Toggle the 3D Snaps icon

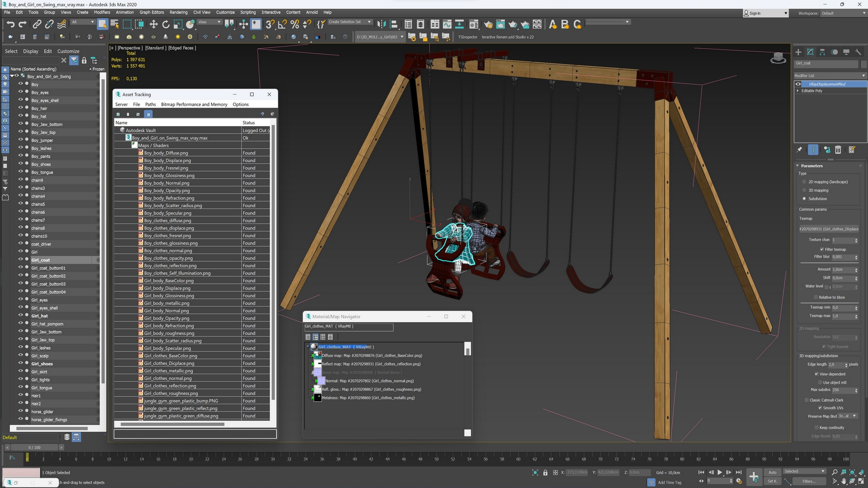(x=270, y=24)
